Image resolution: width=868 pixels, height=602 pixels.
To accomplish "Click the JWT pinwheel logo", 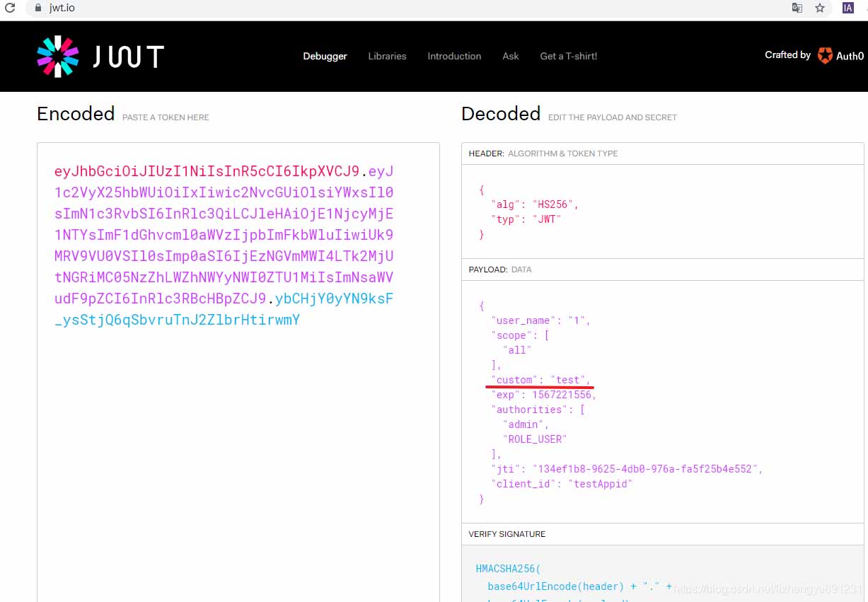I will (x=57, y=57).
